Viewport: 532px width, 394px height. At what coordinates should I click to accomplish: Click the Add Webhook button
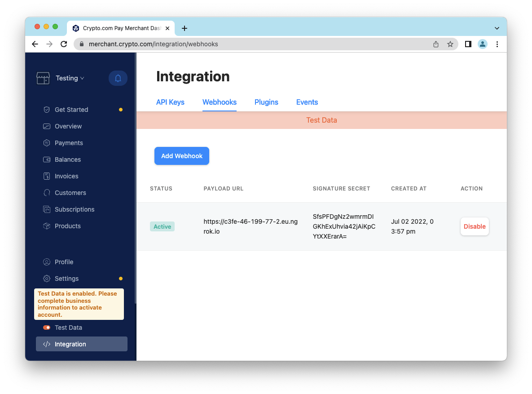tap(182, 156)
